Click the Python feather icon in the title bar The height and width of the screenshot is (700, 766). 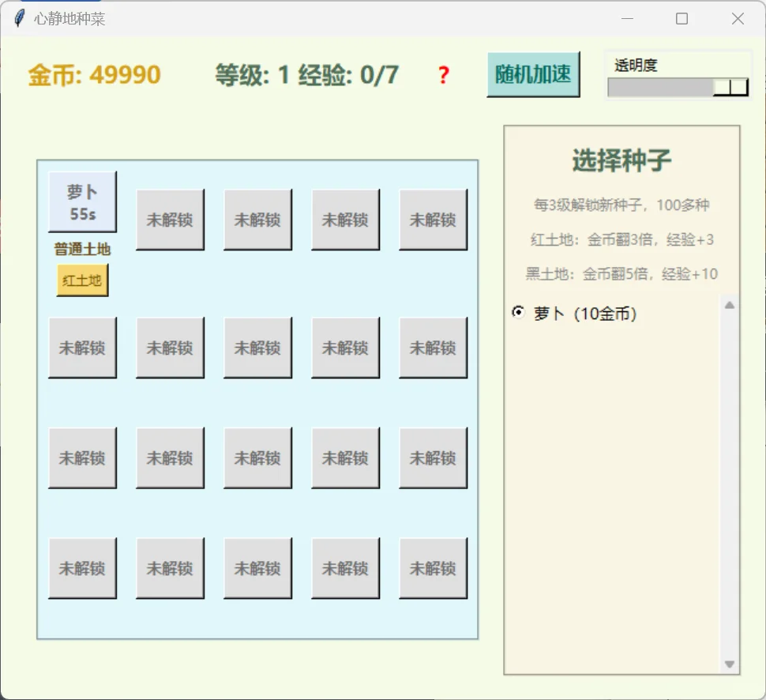tap(18, 17)
